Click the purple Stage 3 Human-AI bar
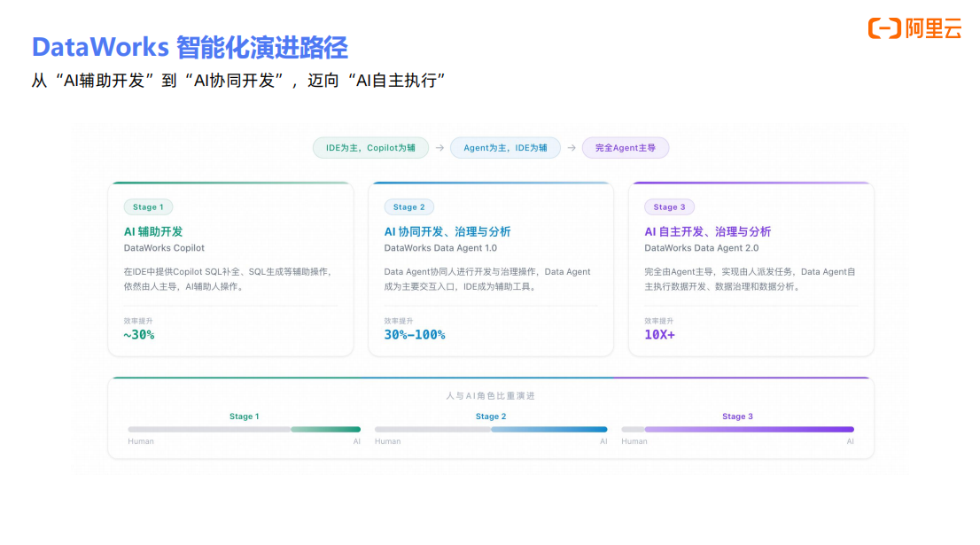980x545 pixels. [737, 430]
